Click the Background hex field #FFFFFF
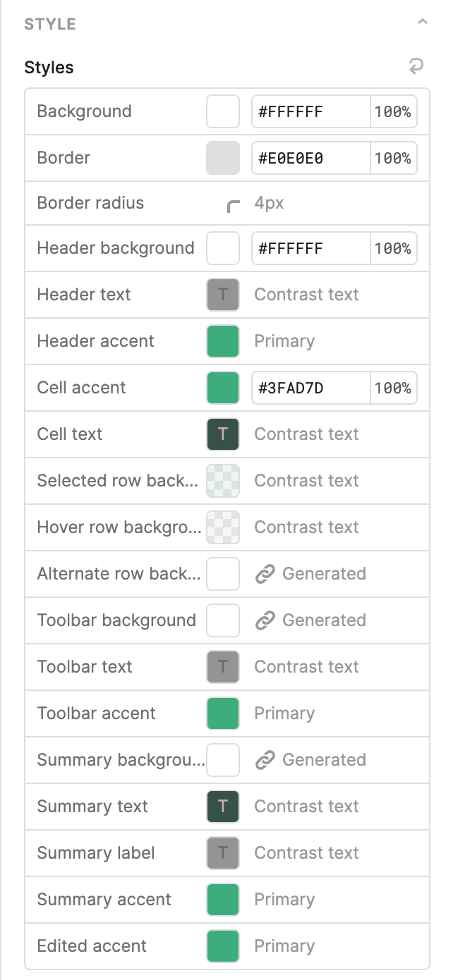This screenshot has width=453, height=980. tap(310, 111)
